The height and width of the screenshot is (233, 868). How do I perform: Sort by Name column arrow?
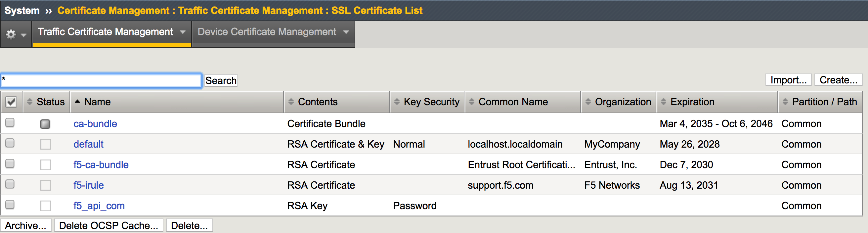coord(77,101)
